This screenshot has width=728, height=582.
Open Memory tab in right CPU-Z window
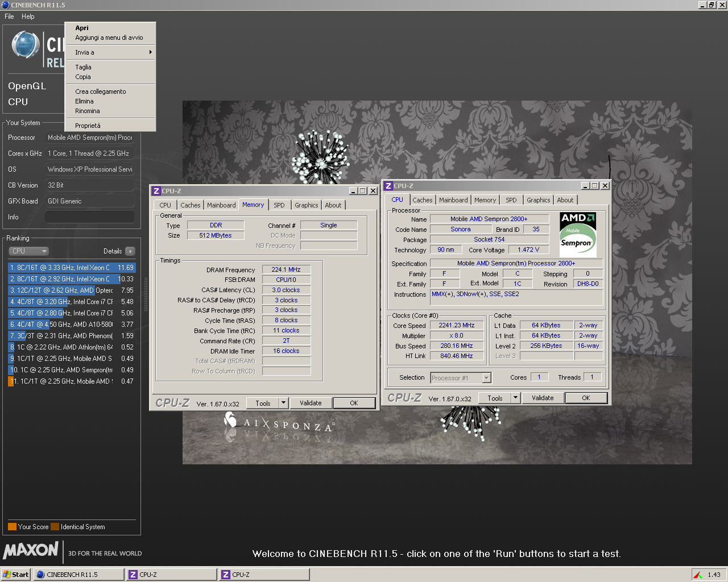pos(485,200)
